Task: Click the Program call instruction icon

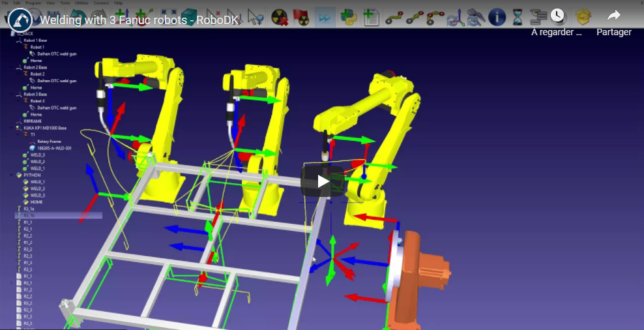Action: pos(538,17)
